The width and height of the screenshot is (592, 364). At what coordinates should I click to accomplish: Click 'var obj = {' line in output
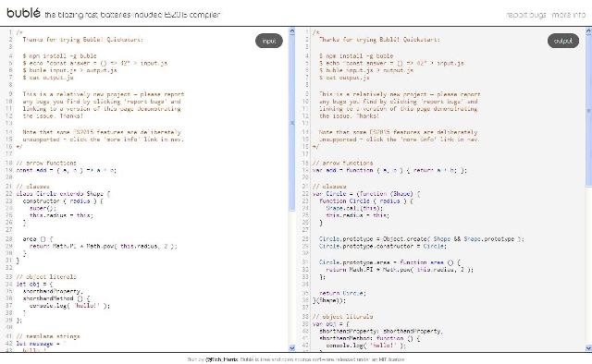[331, 324]
